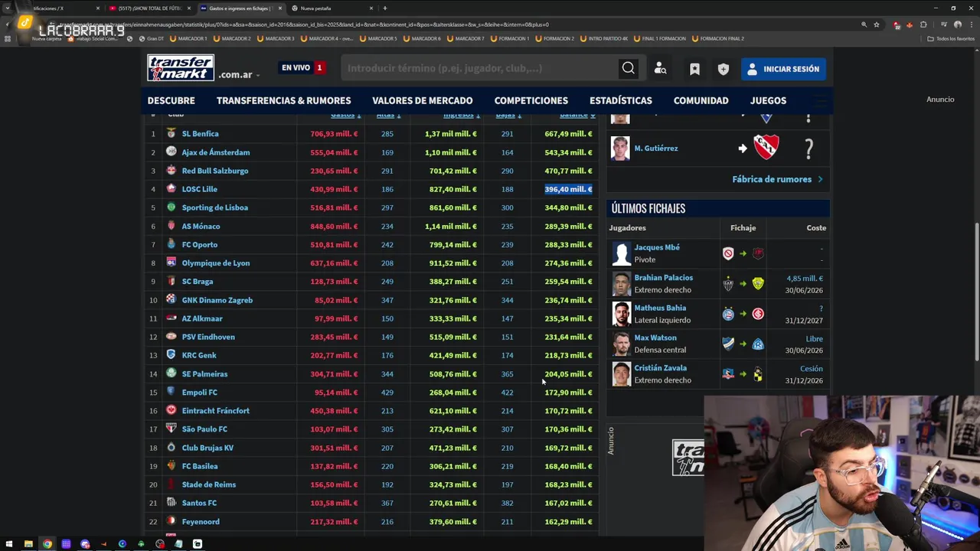Open the Chrome extensions puzzle icon
This screenshot has width=980, height=551.
click(923, 24)
